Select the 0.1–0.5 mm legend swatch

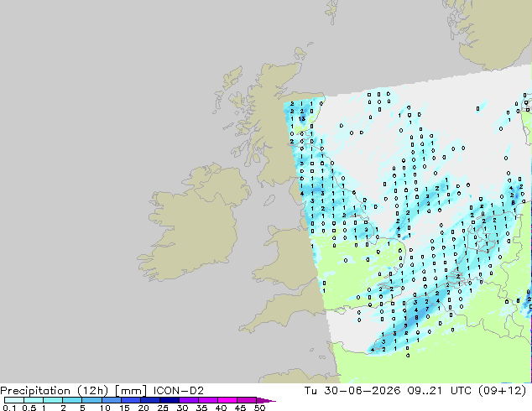[14, 400]
